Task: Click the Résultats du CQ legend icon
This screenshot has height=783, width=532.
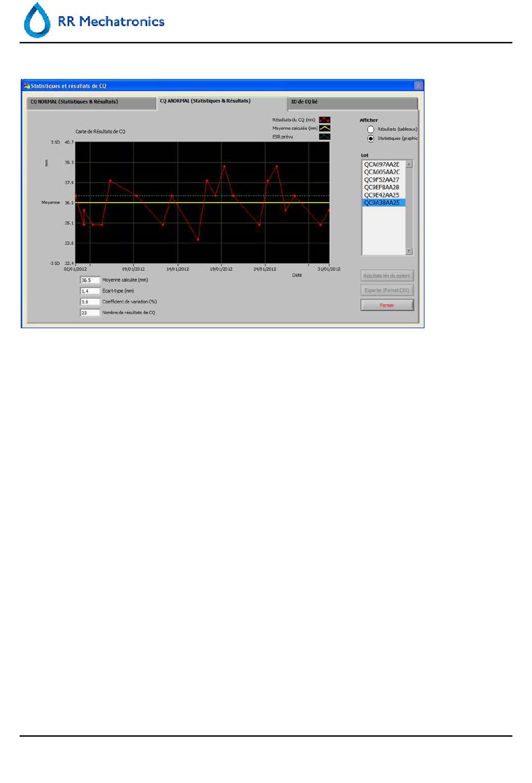Action: 324,120
